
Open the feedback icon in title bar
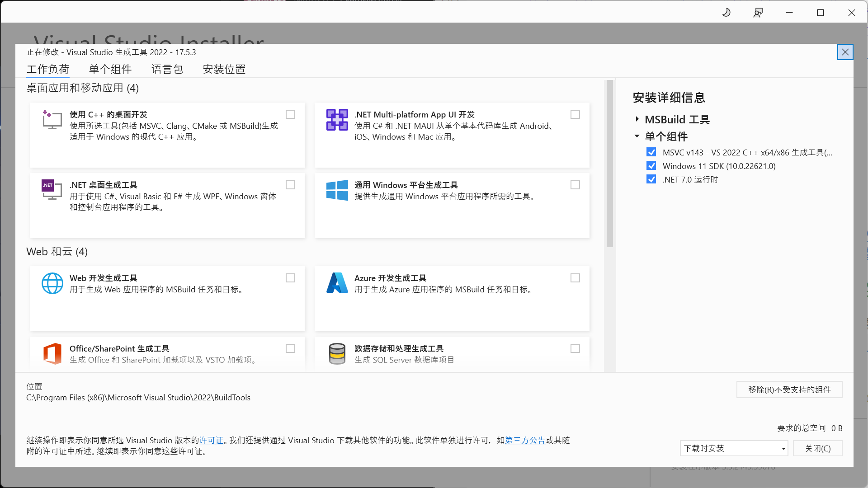tap(758, 13)
